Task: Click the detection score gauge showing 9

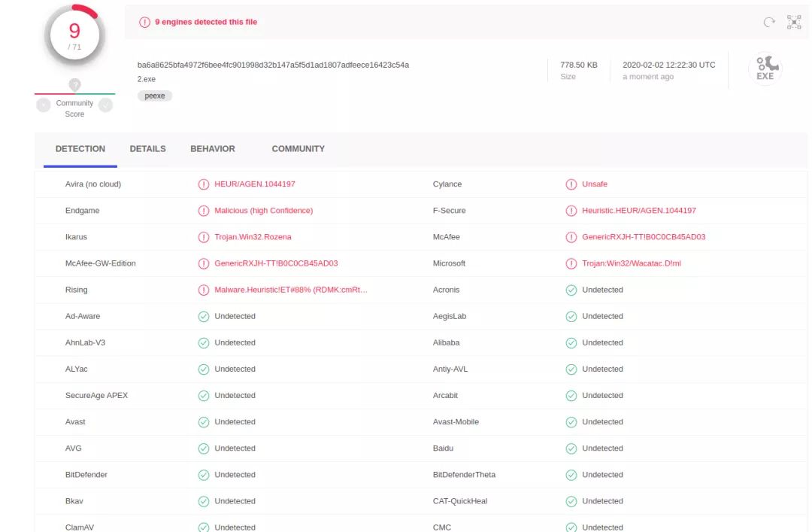Action: [74, 35]
